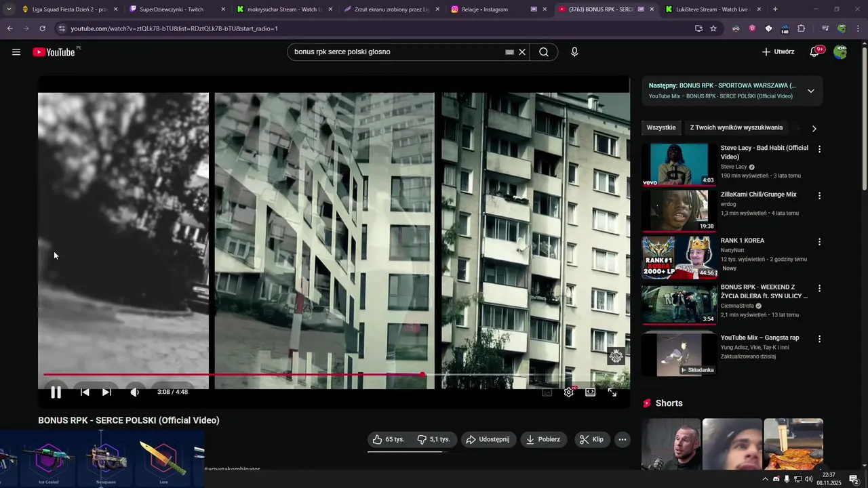
Task: Start voice search with microphone
Action: [574, 52]
